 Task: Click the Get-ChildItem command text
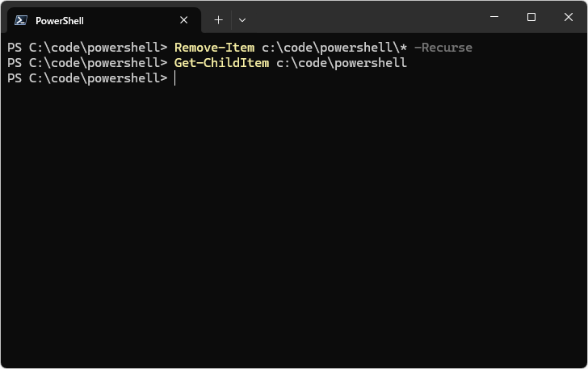point(221,63)
